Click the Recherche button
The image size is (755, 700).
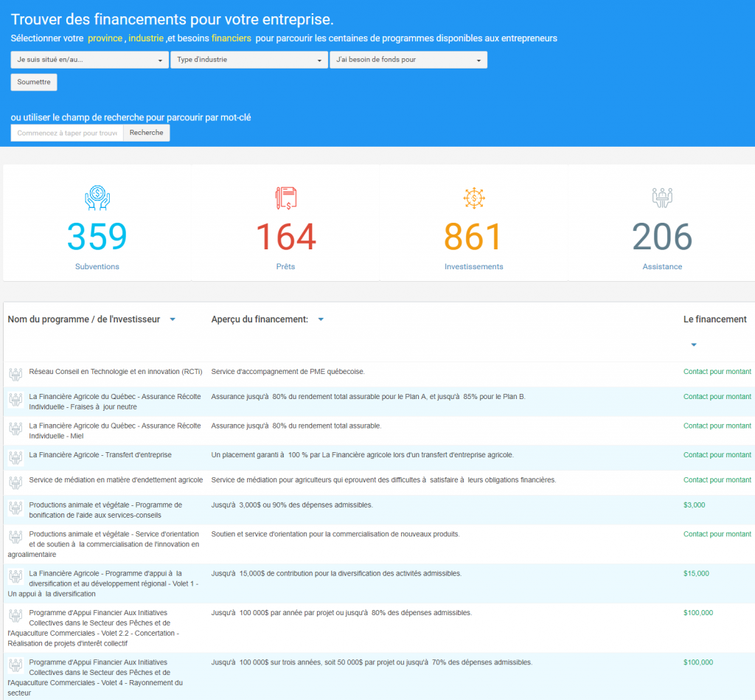coord(147,133)
